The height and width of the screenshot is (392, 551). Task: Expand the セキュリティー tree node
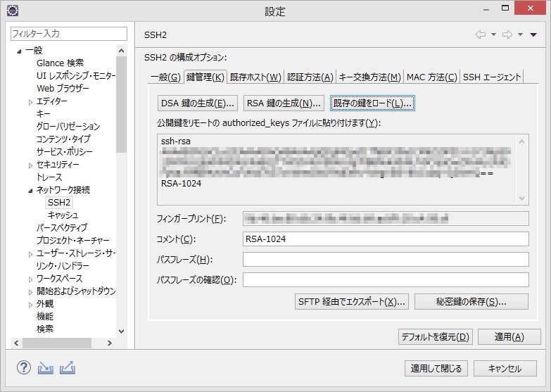[30, 165]
